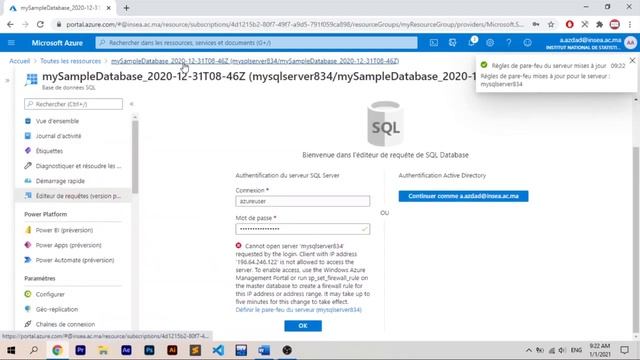Select Éditeur de requêtes in the sidebar
The width and height of the screenshot is (640, 360).
point(73,196)
